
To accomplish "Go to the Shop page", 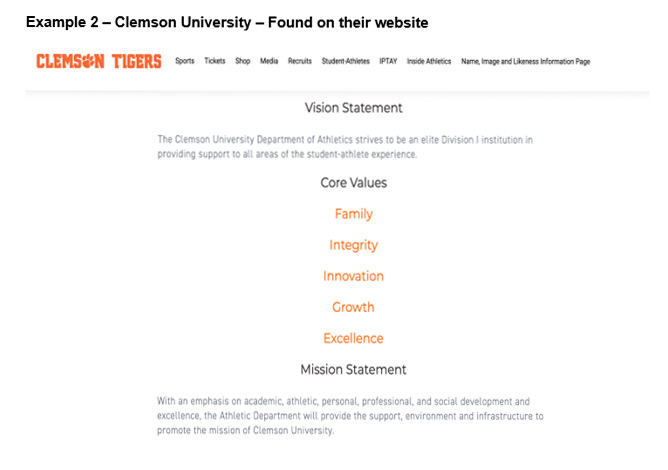I will (243, 61).
